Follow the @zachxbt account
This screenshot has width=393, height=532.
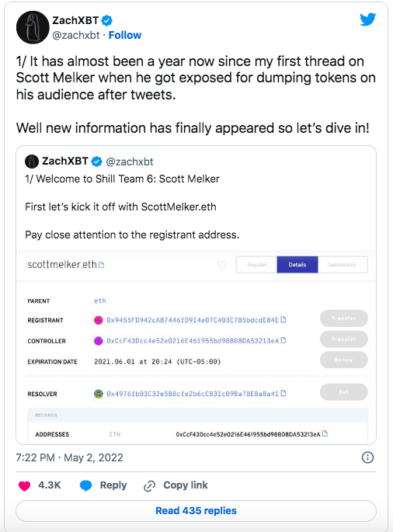(x=125, y=35)
